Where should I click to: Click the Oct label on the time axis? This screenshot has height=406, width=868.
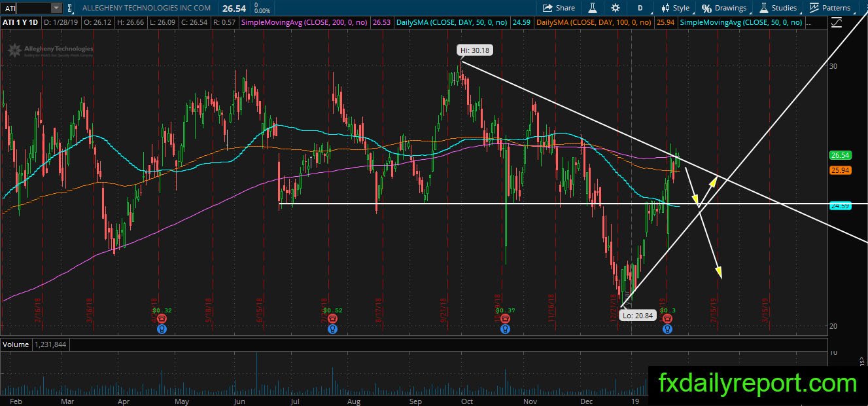(466, 400)
